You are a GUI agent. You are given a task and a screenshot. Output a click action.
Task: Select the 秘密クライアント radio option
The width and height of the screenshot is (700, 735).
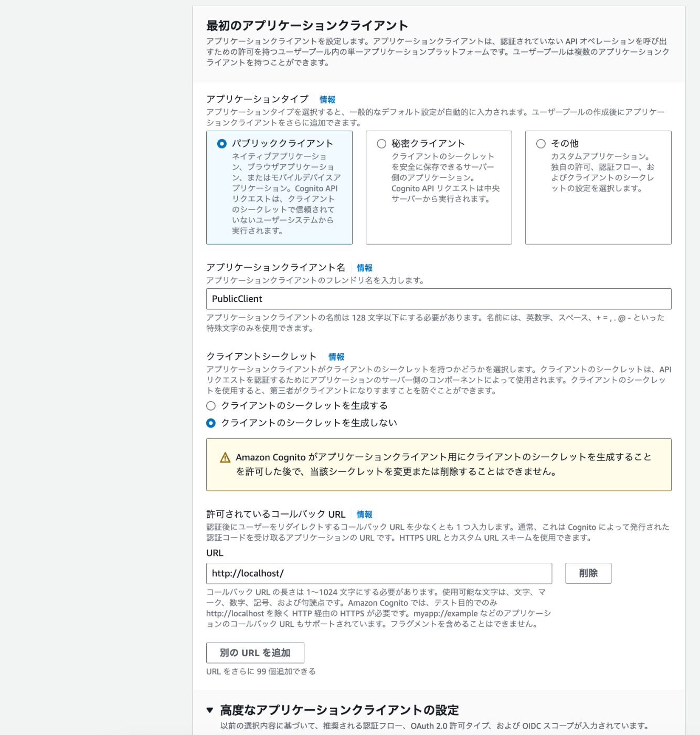(381, 143)
